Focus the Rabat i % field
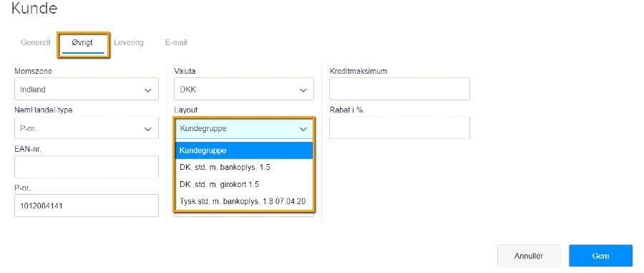The height and width of the screenshot is (273, 644). (x=399, y=128)
